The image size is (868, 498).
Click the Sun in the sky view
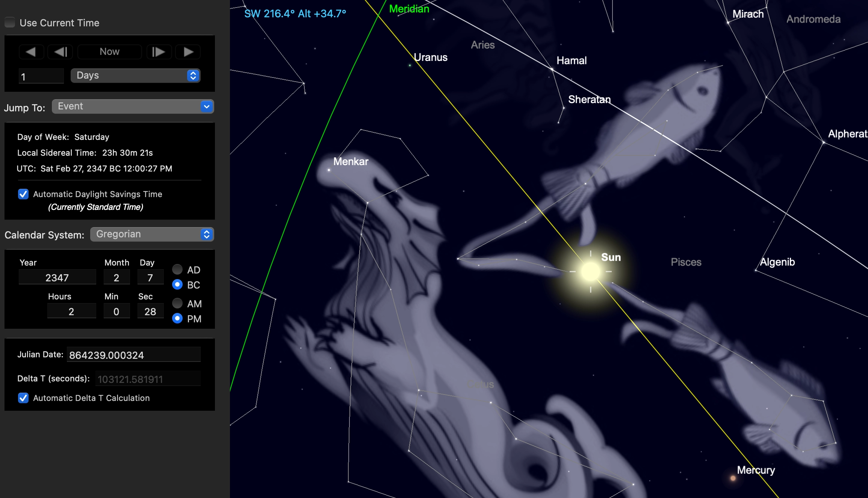click(x=590, y=271)
